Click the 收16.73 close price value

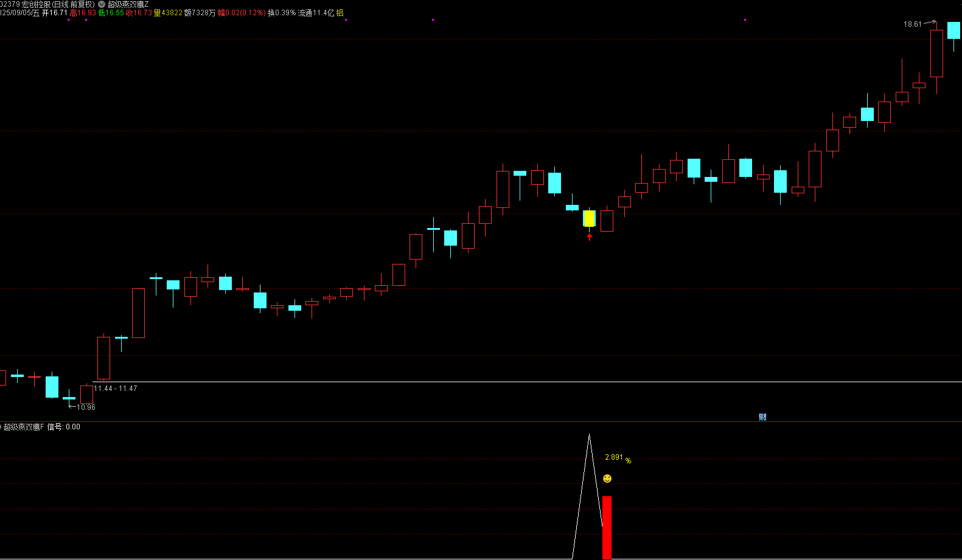point(139,13)
